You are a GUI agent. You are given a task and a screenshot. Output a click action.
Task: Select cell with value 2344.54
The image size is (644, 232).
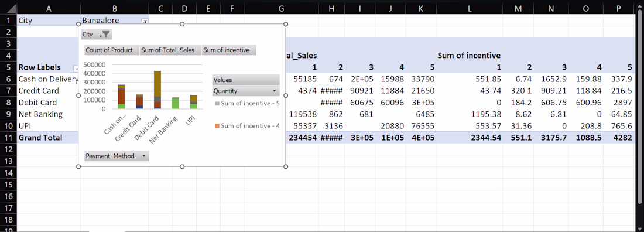pyautogui.click(x=470, y=138)
